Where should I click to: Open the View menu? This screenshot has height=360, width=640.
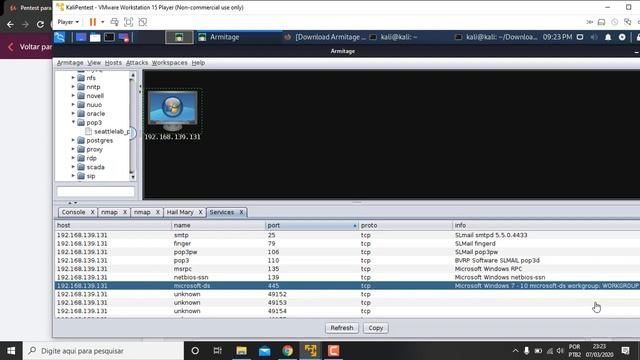tap(94, 63)
